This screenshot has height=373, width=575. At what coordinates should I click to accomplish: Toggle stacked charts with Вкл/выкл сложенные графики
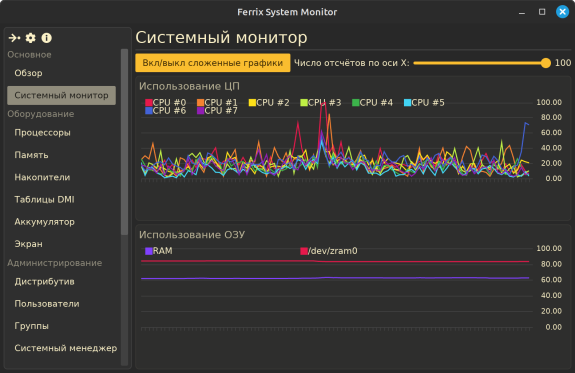tap(213, 63)
